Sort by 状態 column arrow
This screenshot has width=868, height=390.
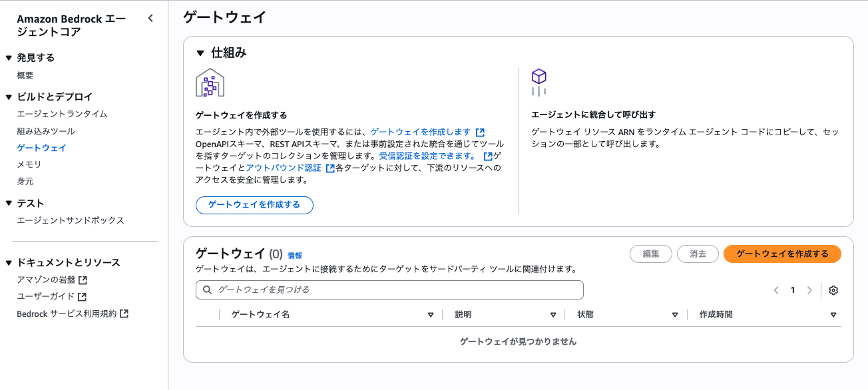click(x=675, y=315)
